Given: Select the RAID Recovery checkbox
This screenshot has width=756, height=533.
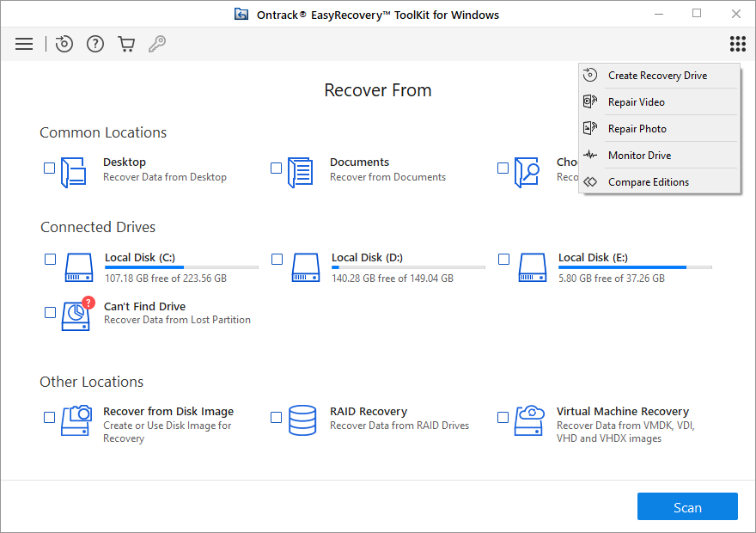Looking at the screenshot, I should pyautogui.click(x=276, y=417).
